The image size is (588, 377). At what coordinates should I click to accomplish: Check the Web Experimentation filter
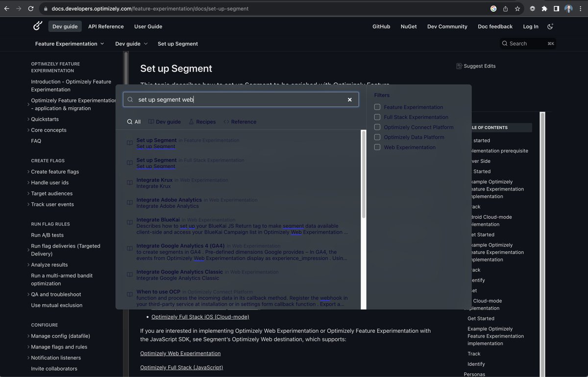377,147
